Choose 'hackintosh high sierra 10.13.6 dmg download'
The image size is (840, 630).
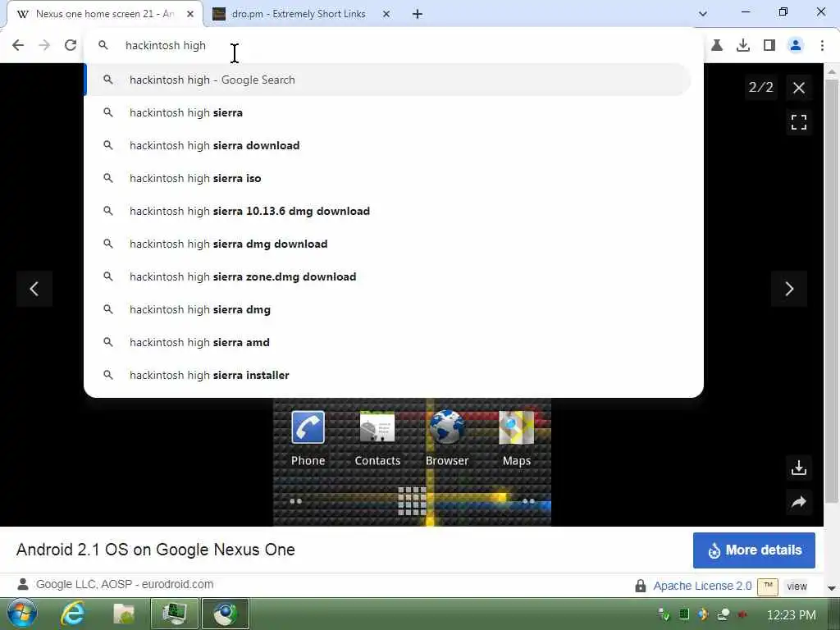point(387,211)
